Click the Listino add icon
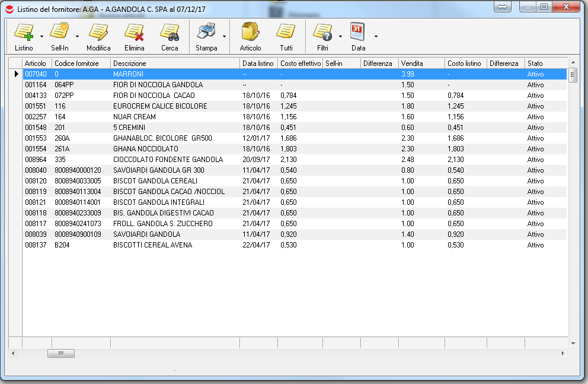588x384 pixels. click(x=24, y=33)
